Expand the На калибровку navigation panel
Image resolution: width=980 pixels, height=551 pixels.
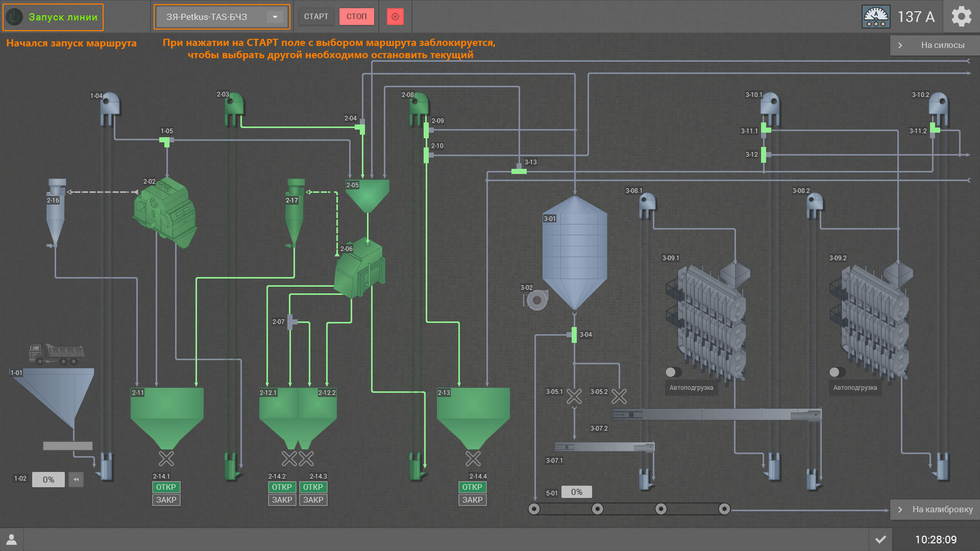point(935,509)
